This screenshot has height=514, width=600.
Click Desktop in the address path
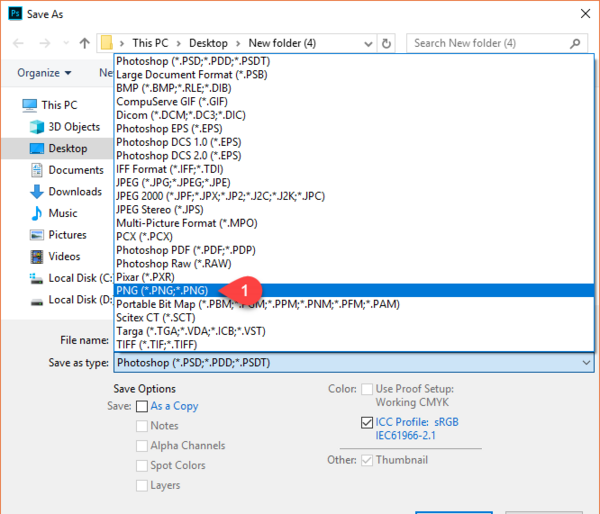point(208,43)
